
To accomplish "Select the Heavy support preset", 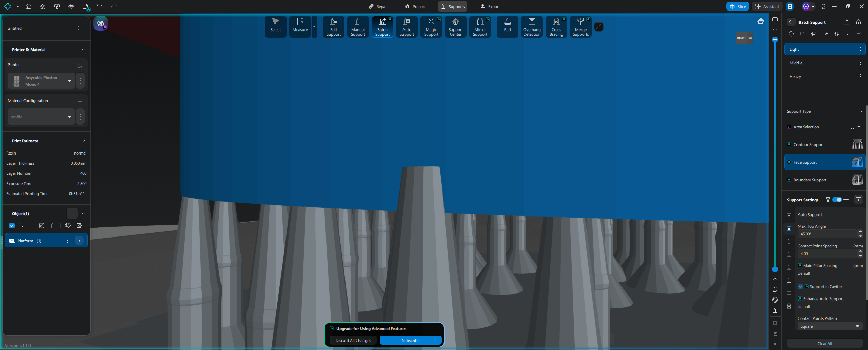I will click(x=825, y=77).
